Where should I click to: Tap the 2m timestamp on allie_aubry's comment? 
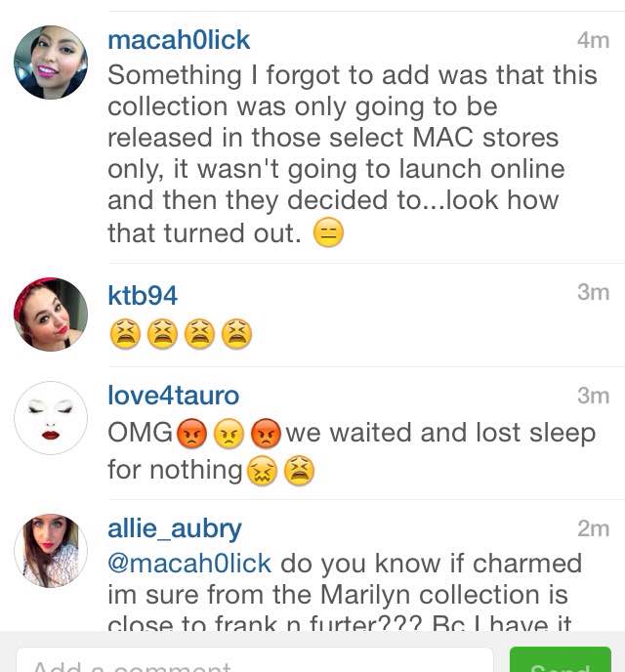[x=594, y=528]
